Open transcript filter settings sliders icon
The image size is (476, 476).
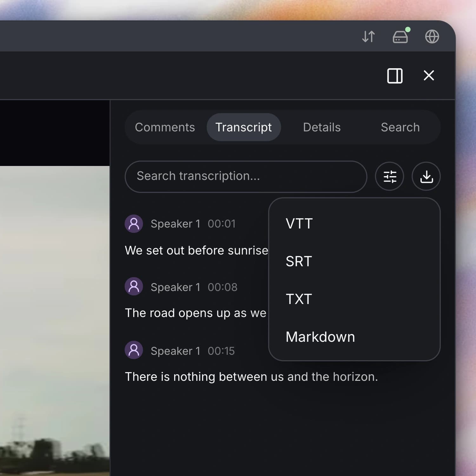pos(390,176)
